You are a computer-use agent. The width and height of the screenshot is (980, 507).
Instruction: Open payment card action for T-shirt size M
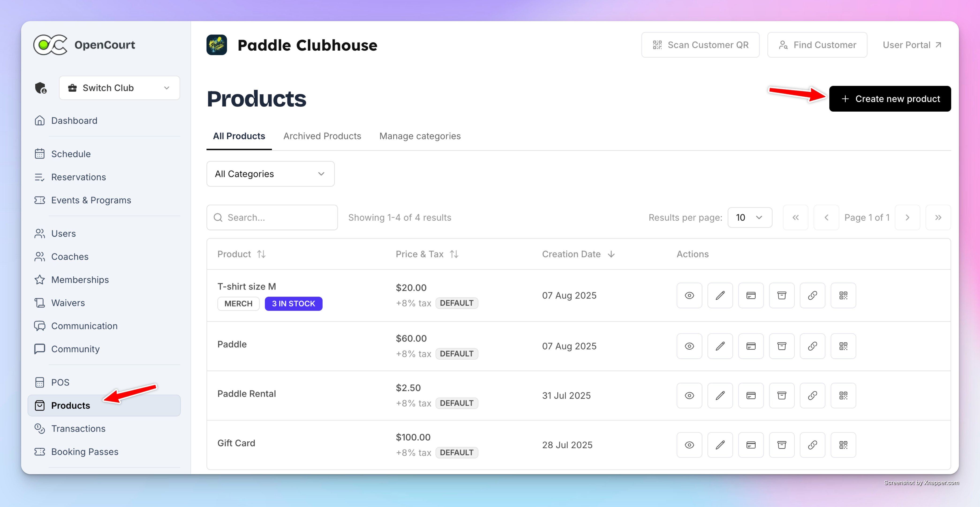coord(751,295)
